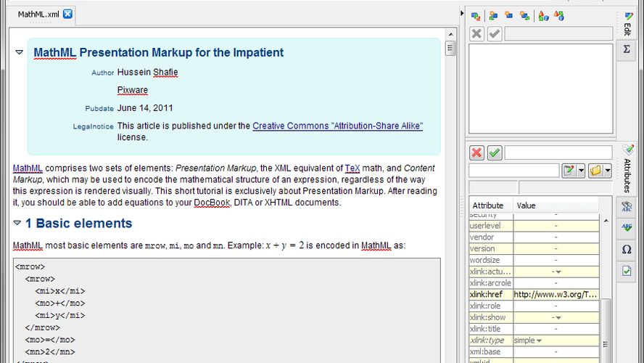Click the xlink:href value http://www.w3.org/T…
The image size is (644, 363).
coord(556,294)
